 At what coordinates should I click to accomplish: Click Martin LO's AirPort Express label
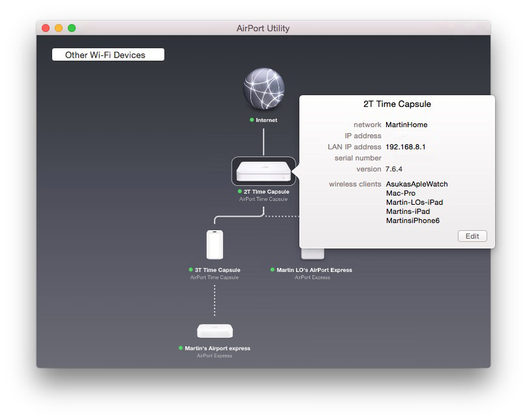(314, 270)
